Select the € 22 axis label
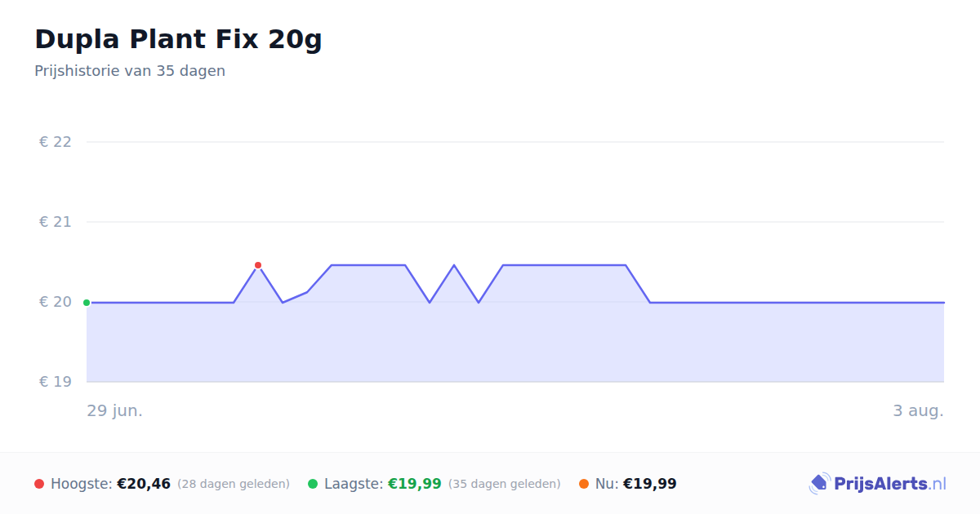 click(x=56, y=142)
